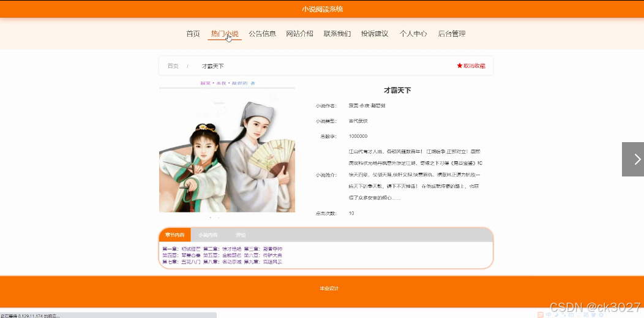Viewport: 644px width, 318px height.
Task: Open chapter link 第一章
Action: coord(181,249)
